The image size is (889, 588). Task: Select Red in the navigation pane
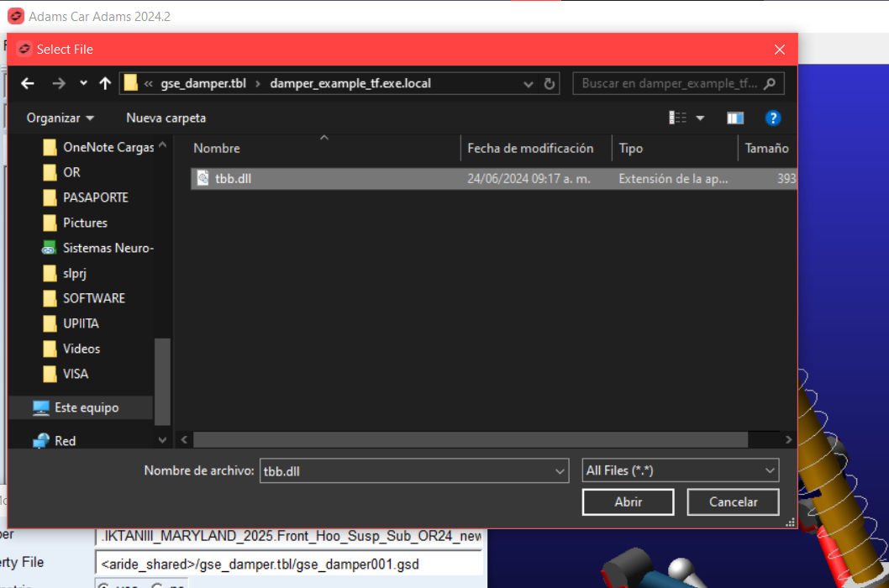coord(54,440)
